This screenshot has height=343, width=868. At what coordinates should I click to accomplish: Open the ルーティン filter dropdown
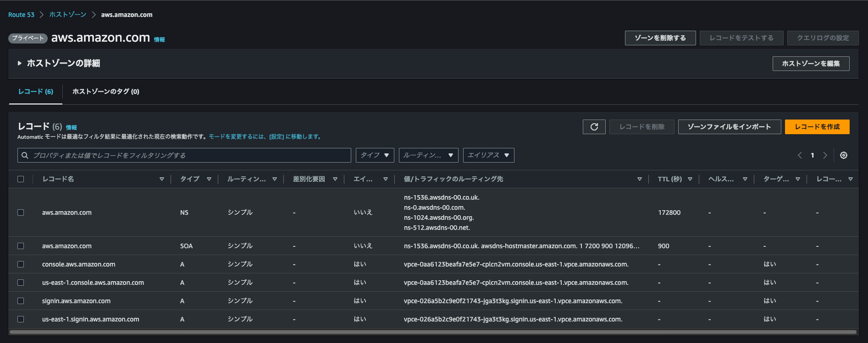428,155
